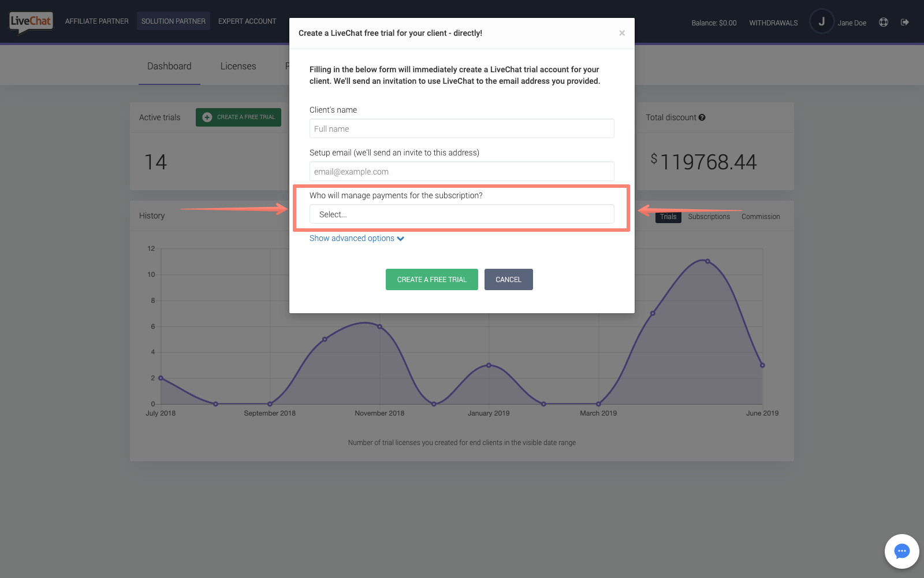Open Affiliate Partner menu

[97, 21]
